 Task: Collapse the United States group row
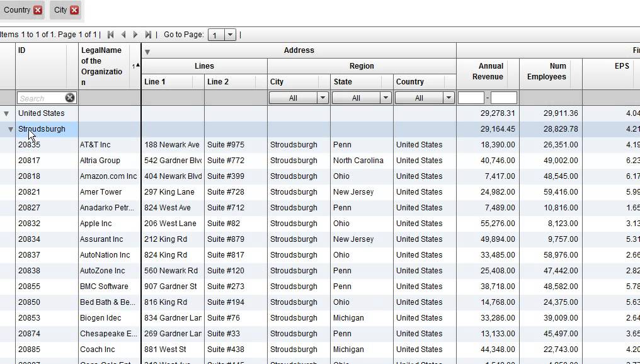[6, 113]
